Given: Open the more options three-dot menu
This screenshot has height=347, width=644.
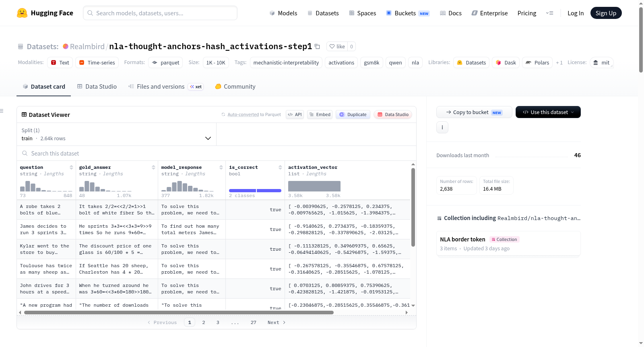Looking at the screenshot, I should (442, 127).
